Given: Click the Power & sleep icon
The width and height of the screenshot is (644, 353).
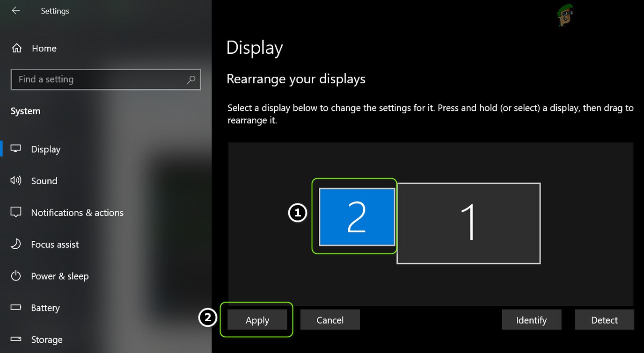Looking at the screenshot, I should tap(16, 276).
